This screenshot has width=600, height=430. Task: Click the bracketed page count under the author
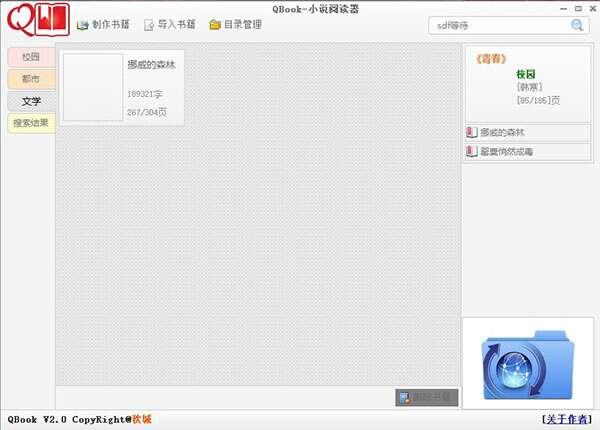(x=538, y=100)
